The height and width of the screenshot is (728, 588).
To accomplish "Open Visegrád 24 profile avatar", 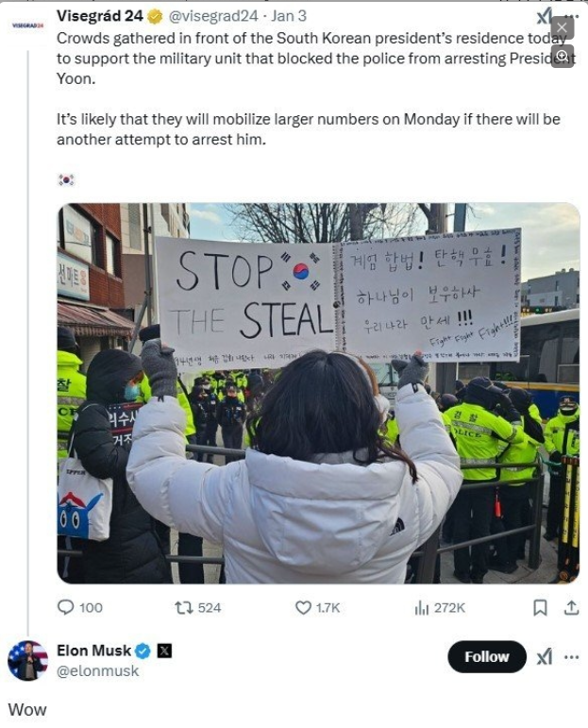I will point(27,25).
